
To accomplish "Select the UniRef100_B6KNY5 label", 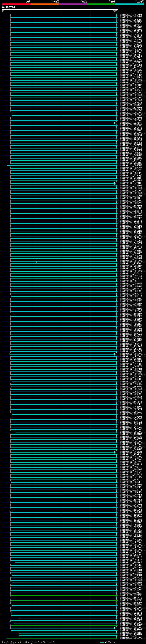I will pos(131,598).
